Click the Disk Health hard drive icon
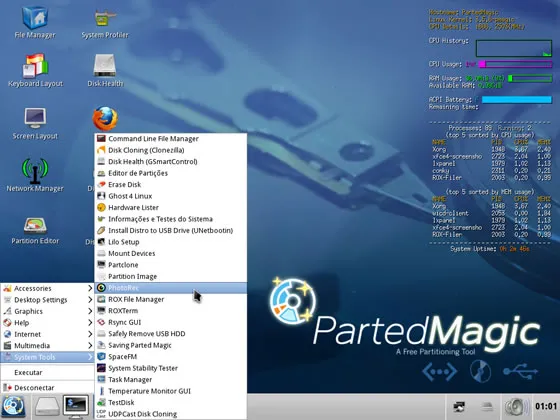Image resolution: width=560 pixels, height=420 pixels. [105, 65]
